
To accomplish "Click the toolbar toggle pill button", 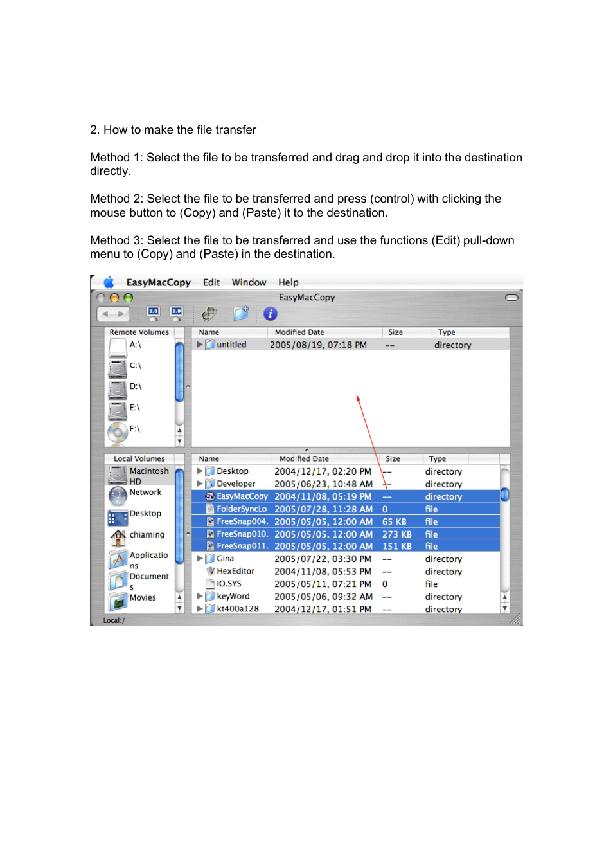I will tap(511, 298).
